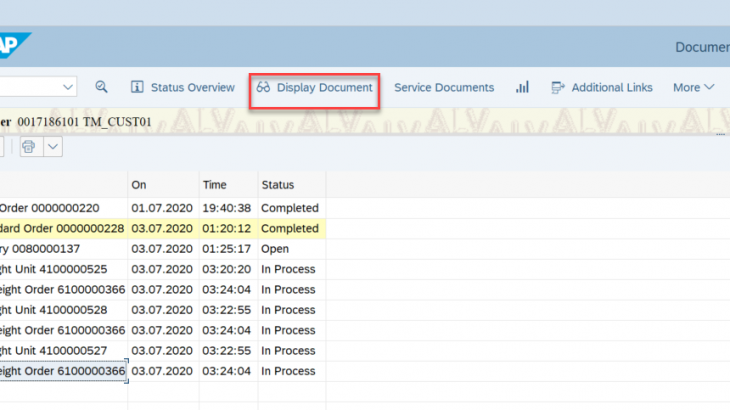Image resolution: width=730 pixels, height=410 pixels.
Task: Open Service Documents
Action: [444, 87]
